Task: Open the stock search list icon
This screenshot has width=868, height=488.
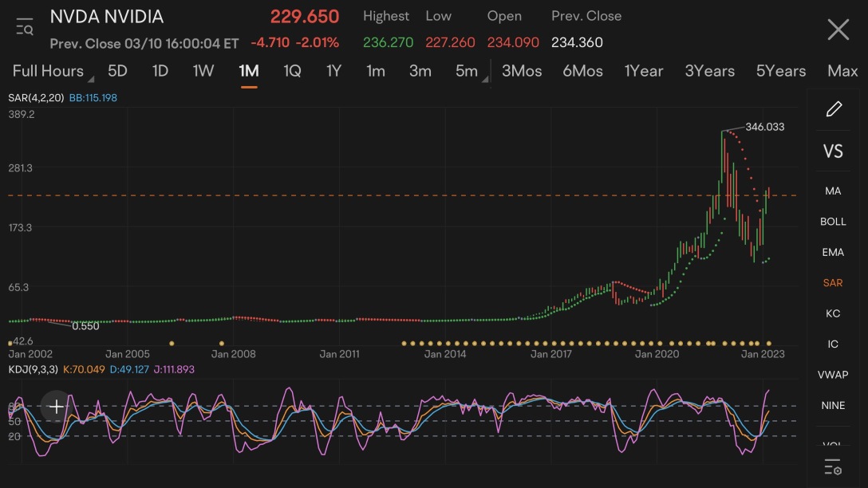Action: point(25,26)
